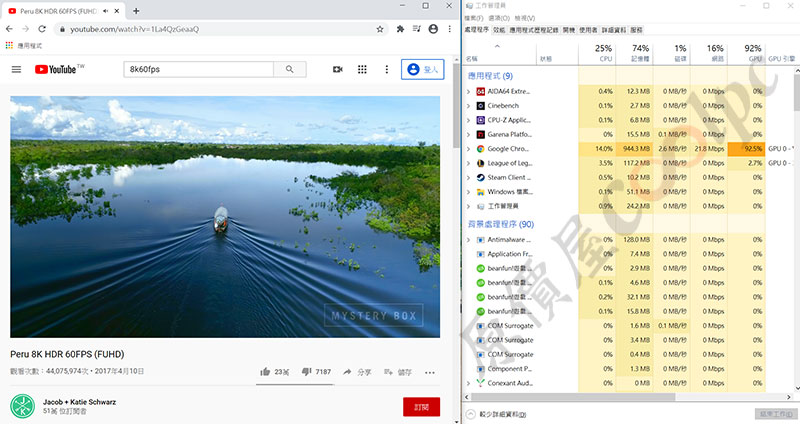
Task: Click the YouTube create video camera icon
Action: coord(338,69)
